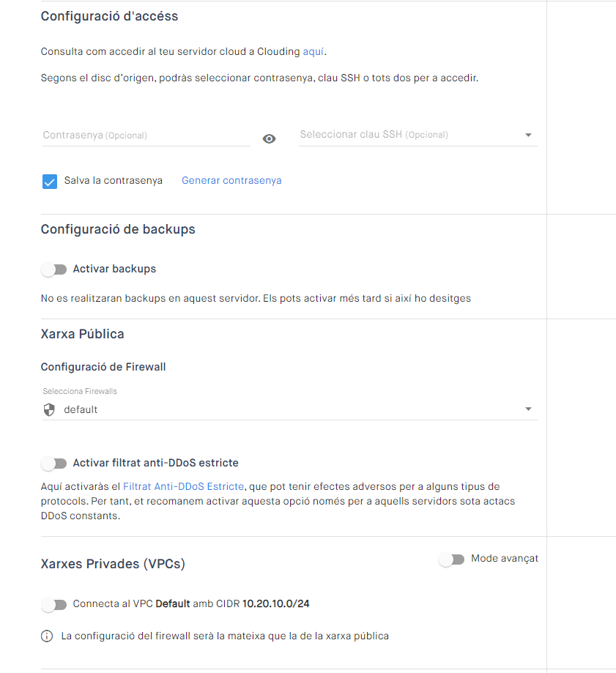Viewport: 616px width, 673px height.
Task: Open the SSH key dropdown arrow
Action: 528,135
